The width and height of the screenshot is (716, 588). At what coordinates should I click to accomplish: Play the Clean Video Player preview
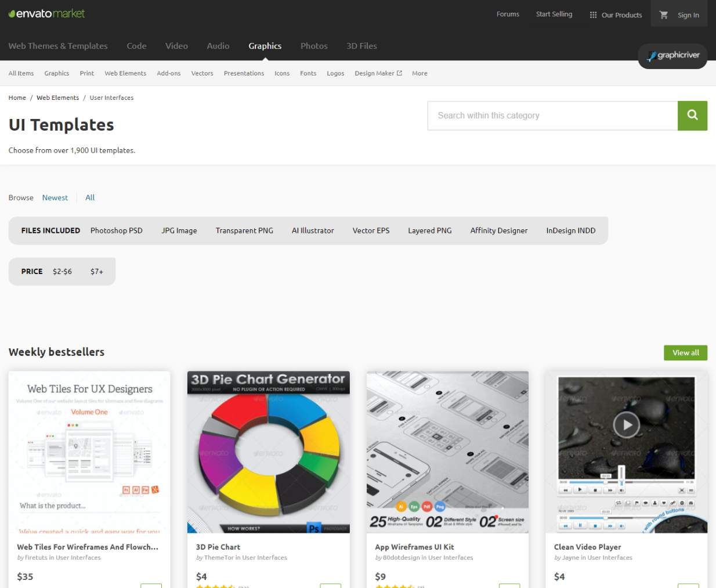click(626, 425)
